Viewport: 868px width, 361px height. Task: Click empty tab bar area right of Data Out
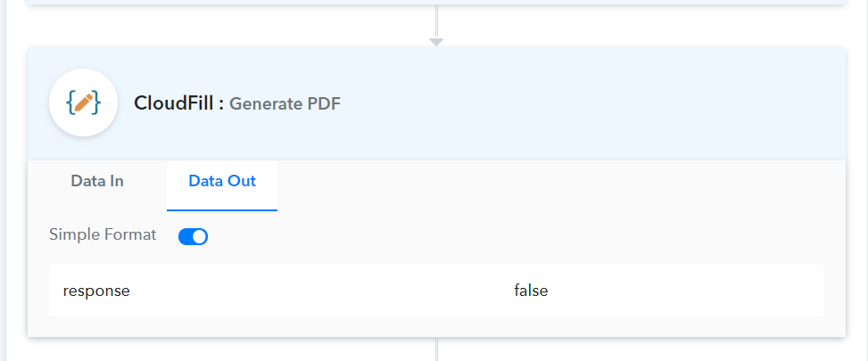pyautogui.click(x=561, y=185)
